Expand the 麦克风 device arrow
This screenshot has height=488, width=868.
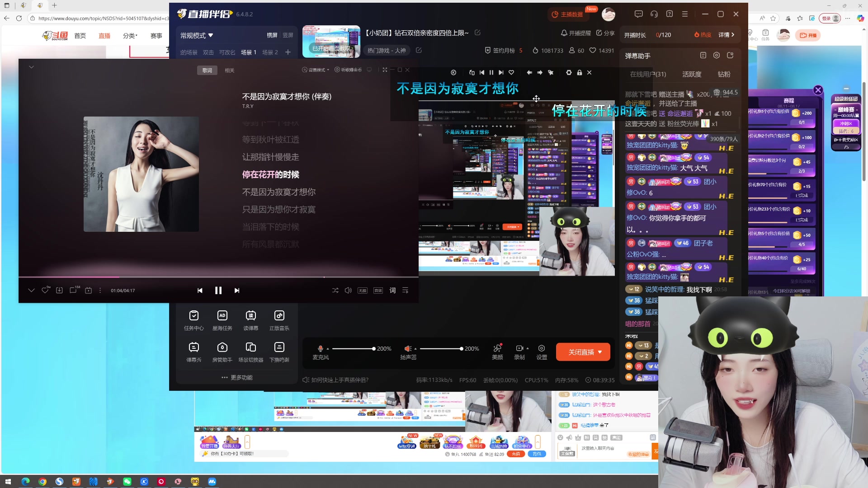[328, 349]
